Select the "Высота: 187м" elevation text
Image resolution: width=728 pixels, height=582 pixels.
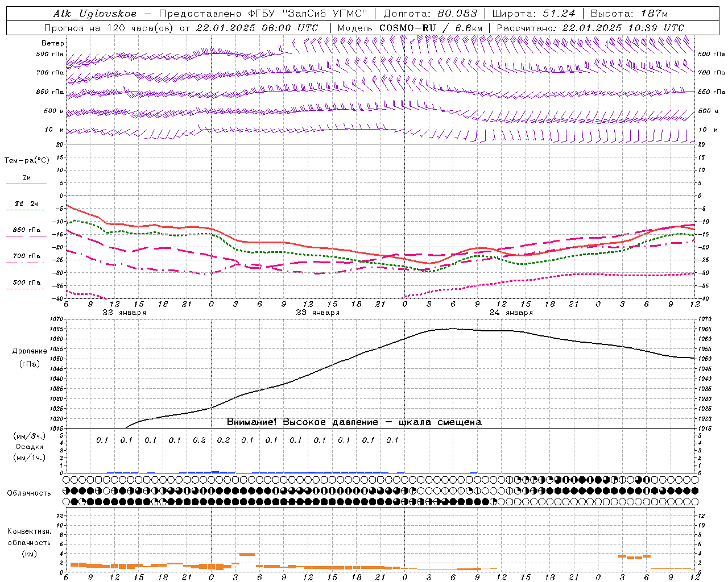coord(629,14)
